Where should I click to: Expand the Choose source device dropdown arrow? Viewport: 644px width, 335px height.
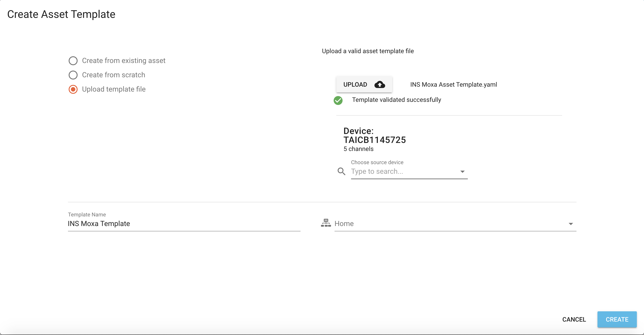462,172
